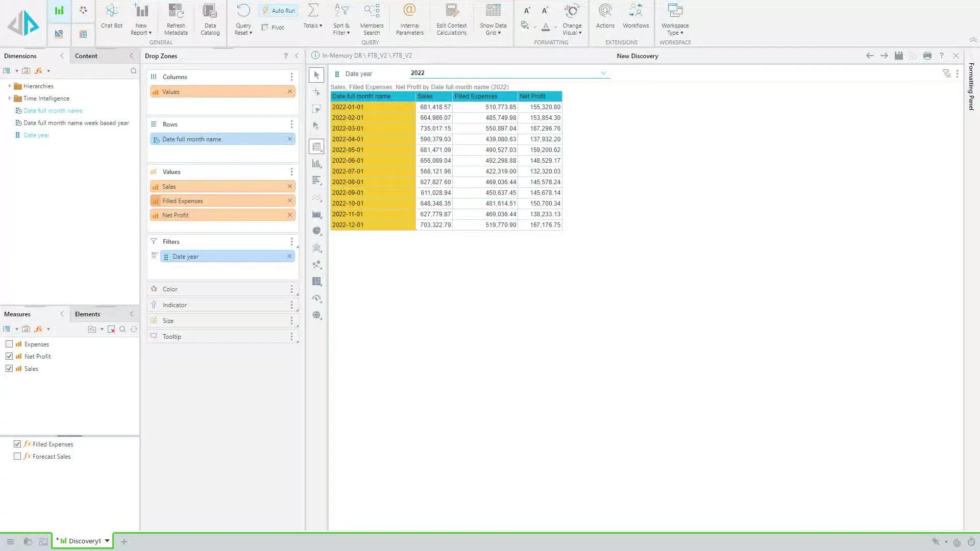Check the Expenses measure checkbox
The image size is (980, 551).
click(x=9, y=344)
